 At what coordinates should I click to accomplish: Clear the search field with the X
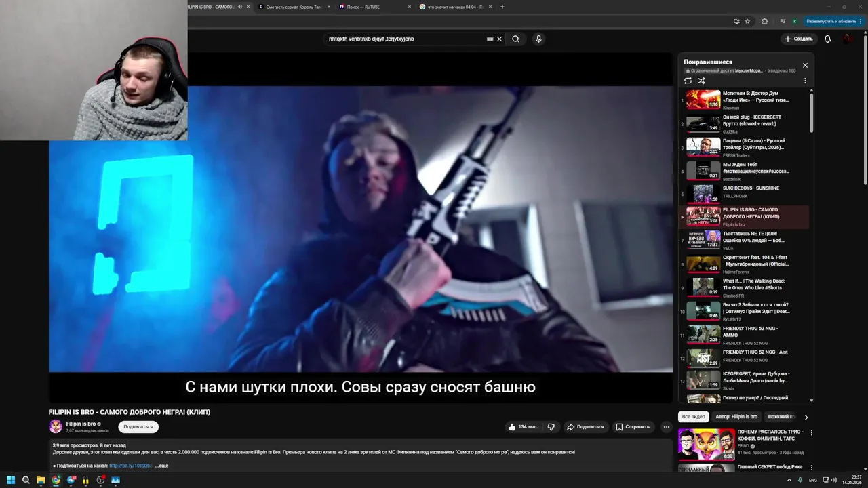(500, 39)
